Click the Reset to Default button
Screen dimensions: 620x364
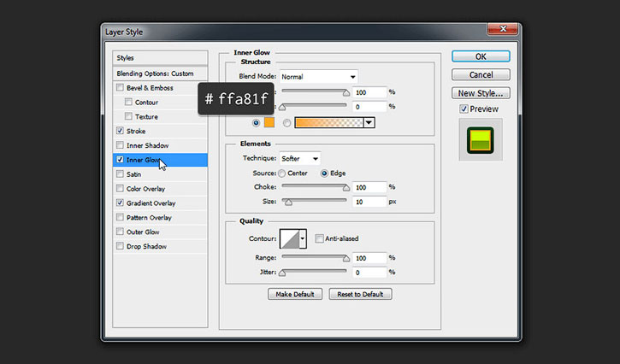tap(360, 294)
